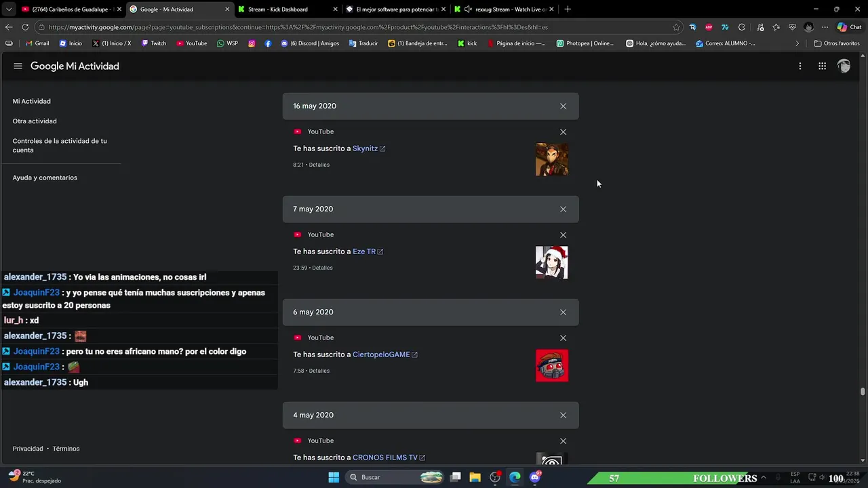This screenshot has width=868, height=488.
Task: Open File Explorer from the taskbar
Action: [475, 477]
